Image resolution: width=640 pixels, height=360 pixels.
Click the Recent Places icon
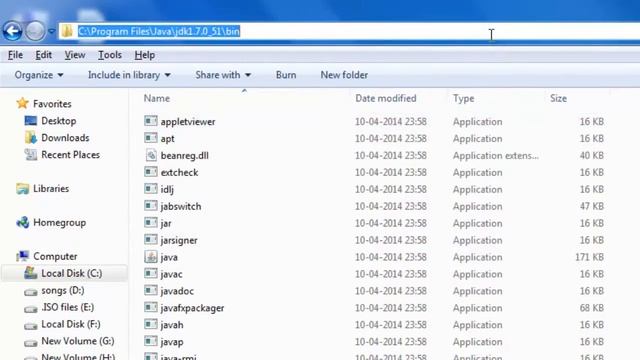point(31,154)
